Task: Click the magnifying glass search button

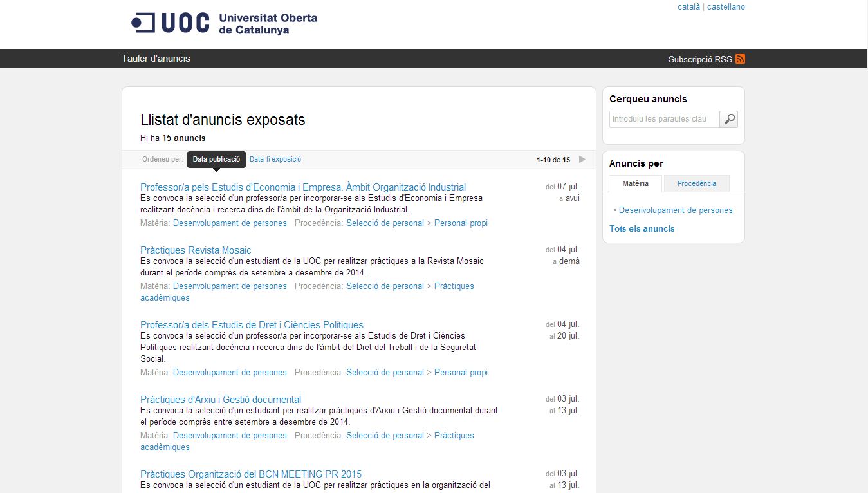Action: (x=728, y=119)
